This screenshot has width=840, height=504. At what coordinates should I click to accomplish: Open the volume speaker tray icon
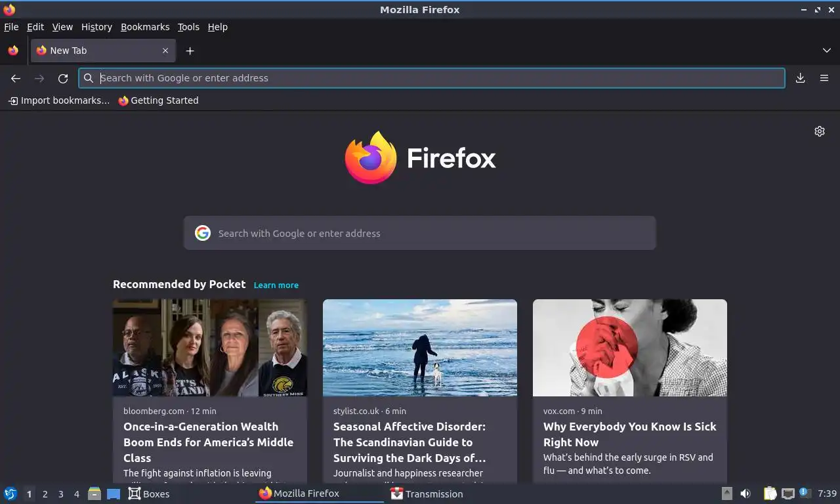pos(745,493)
